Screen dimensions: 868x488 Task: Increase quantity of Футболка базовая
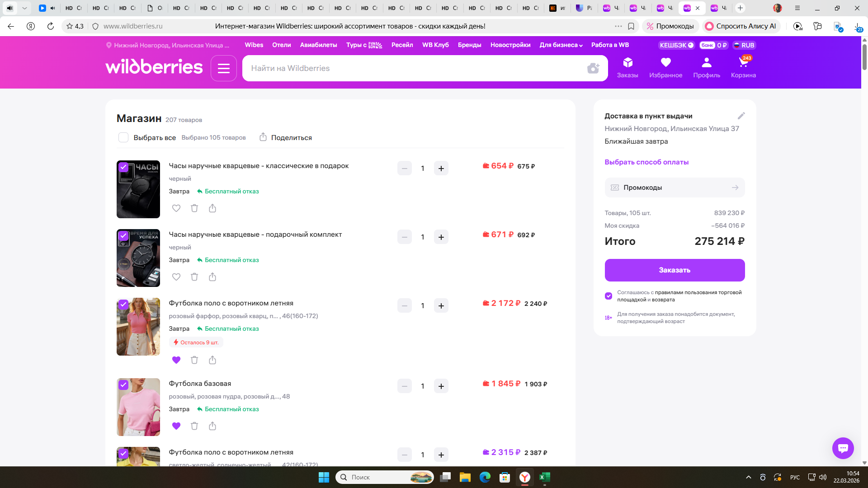(x=441, y=386)
